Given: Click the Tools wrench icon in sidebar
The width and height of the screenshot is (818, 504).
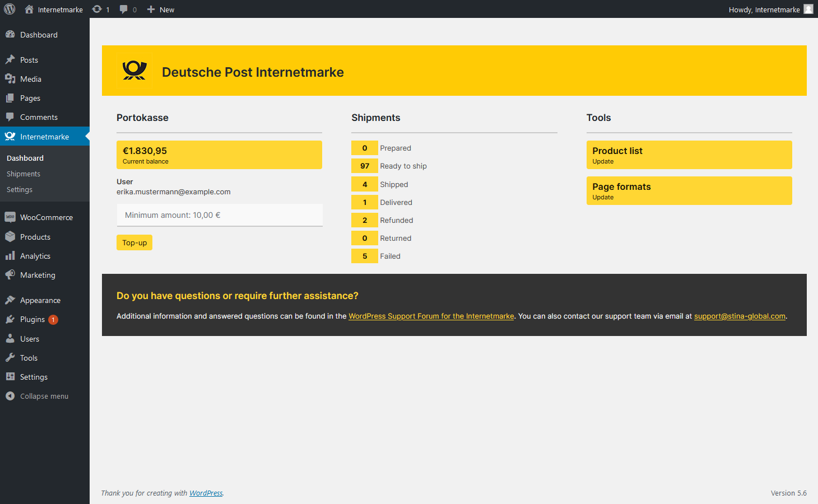Looking at the screenshot, I should click(x=10, y=357).
